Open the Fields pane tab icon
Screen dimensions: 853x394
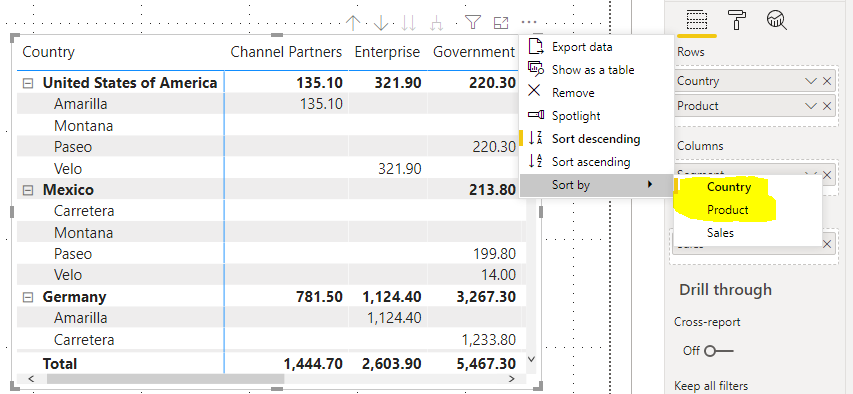click(696, 20)
